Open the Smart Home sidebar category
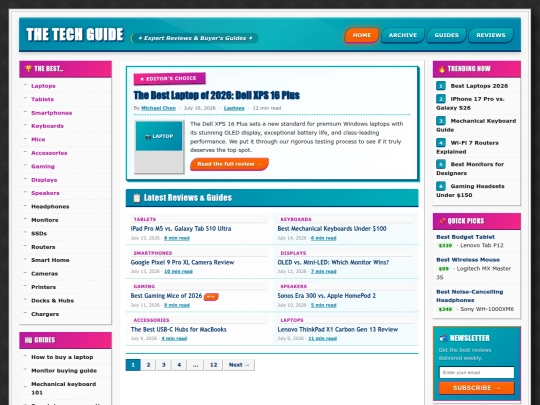The height and width of the screenshot is (405, 540). tap(50, 260)
